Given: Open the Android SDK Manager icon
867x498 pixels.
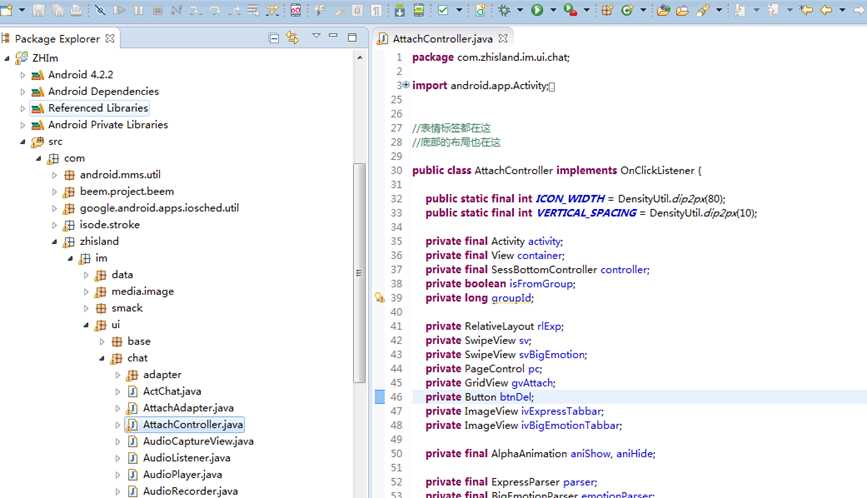Looking at the screenshot, I should click(399, 10).
